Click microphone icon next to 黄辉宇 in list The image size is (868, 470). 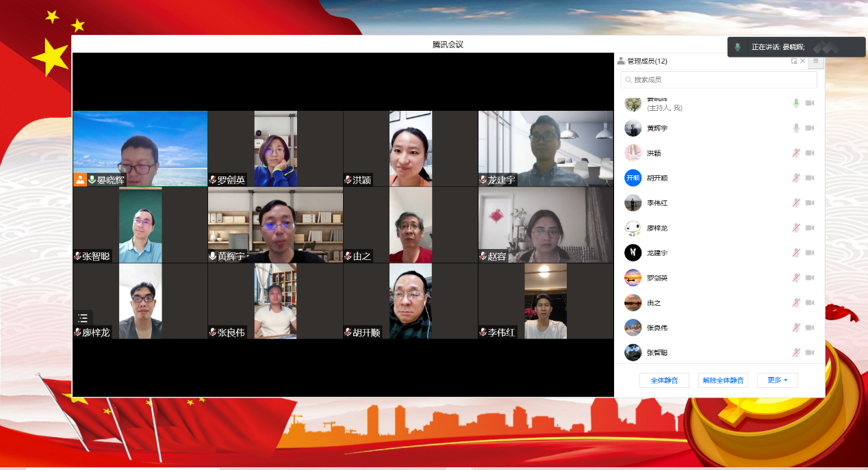pos(795,128)
